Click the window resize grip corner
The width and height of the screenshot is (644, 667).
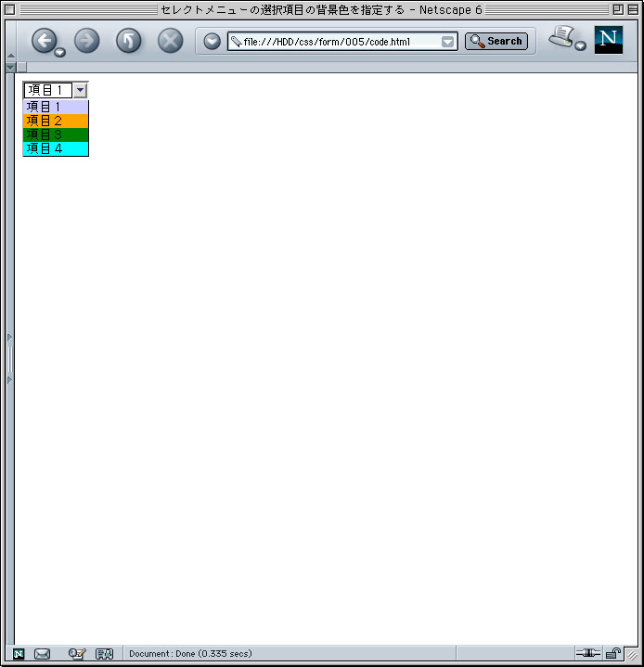point(633,655)
